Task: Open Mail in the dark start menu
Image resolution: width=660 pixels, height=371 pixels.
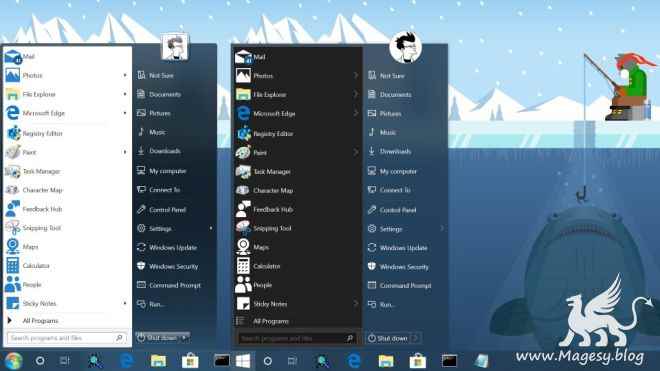Action: (297, 57)
